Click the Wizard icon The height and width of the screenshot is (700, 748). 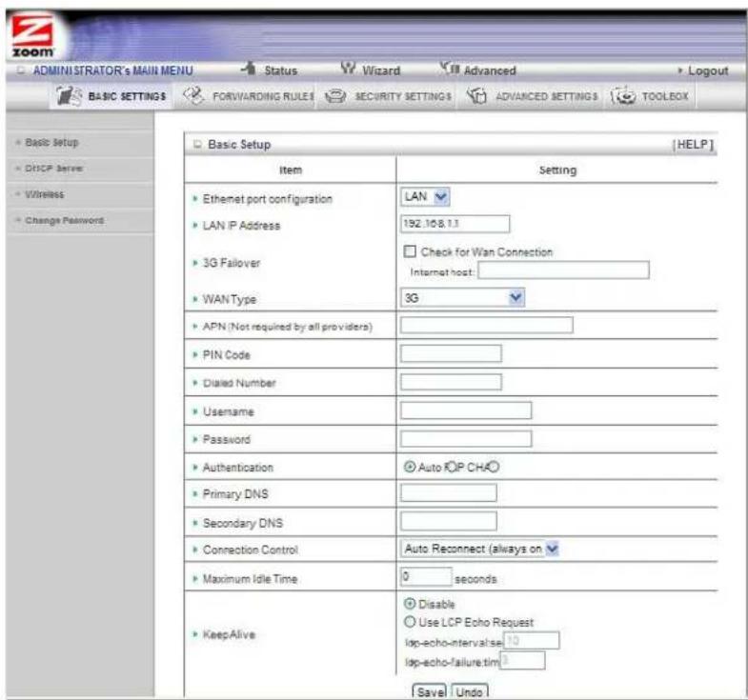[348, 69]
